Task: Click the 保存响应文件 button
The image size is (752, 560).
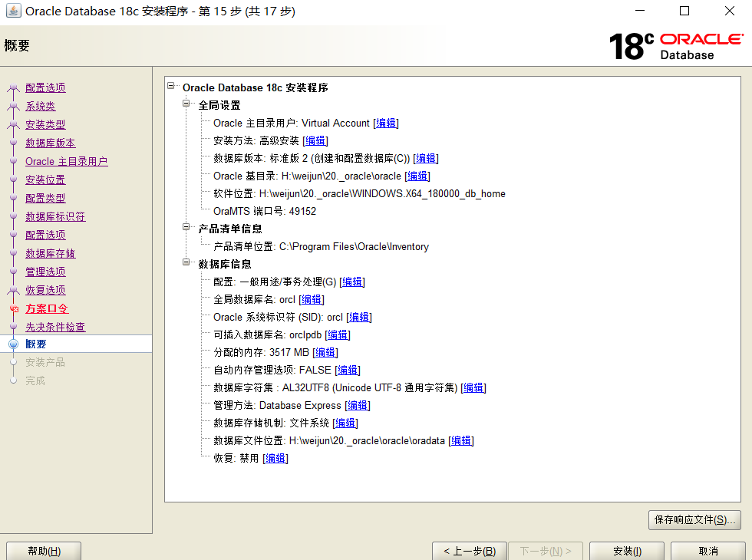Action: (x=694, y=519)
